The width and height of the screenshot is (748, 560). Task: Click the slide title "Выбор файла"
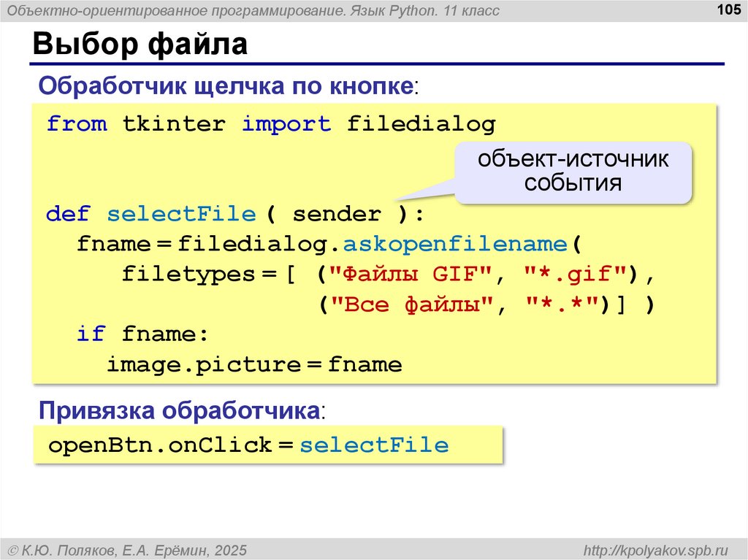click(x=140, y=45)
